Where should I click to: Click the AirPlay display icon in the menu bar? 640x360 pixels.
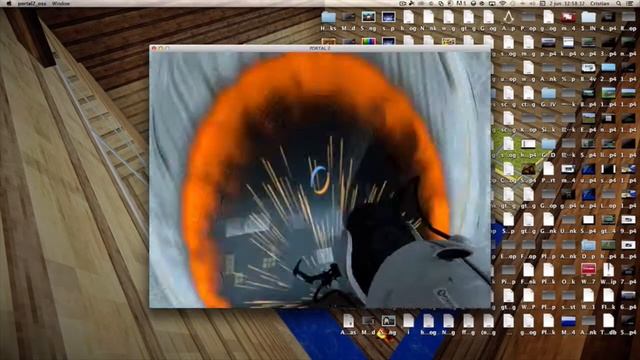click(492, 3)
